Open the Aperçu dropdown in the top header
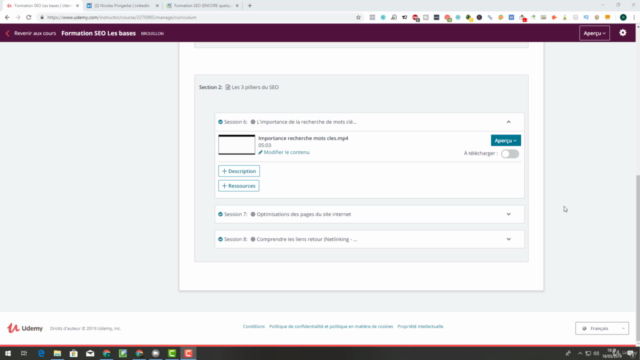The width and height of the screenshot is (640, 360). [x=594, y=33]
